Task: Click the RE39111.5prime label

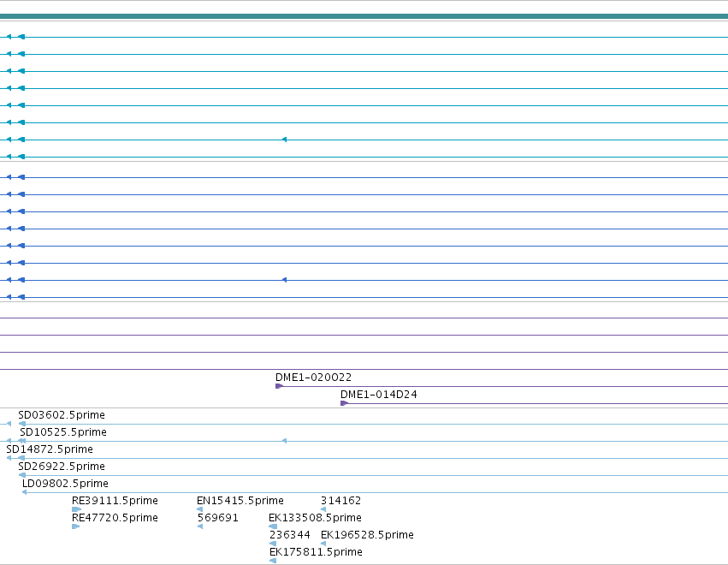Action: [115, 501]
